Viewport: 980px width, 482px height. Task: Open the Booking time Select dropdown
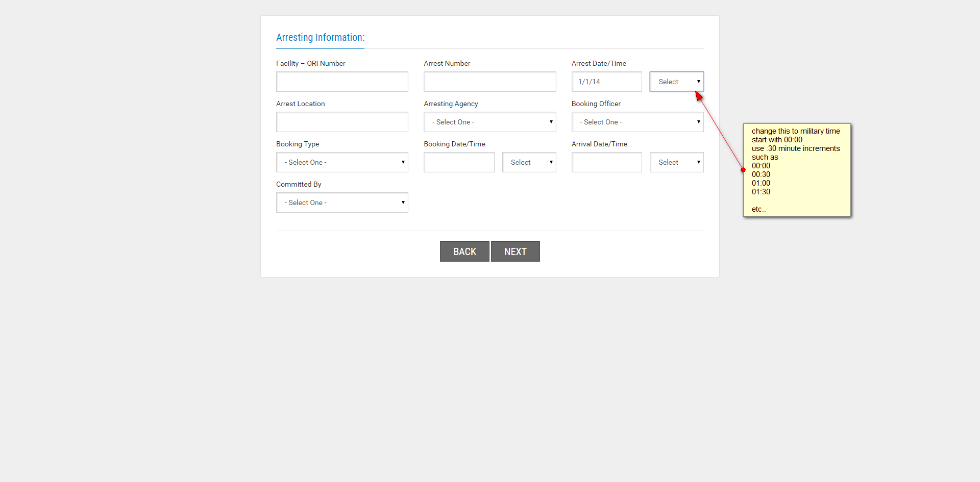pos(529,162)
